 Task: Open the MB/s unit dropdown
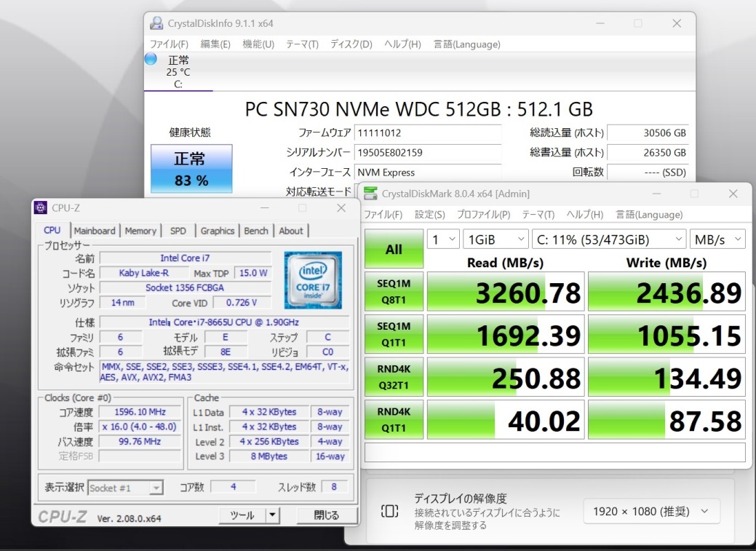(x=717, y=239)
